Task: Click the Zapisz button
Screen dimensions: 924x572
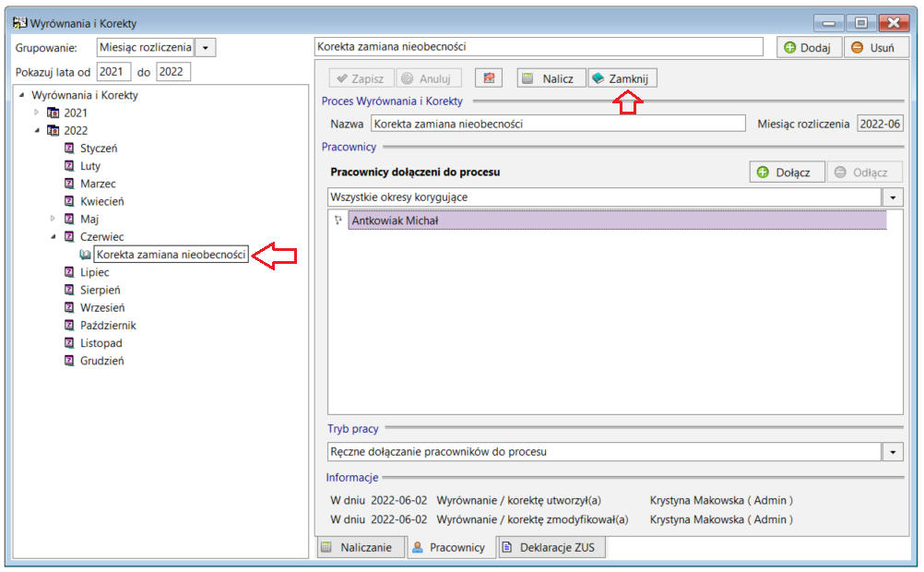Action: pyautogui.click(x=361, y=78)
